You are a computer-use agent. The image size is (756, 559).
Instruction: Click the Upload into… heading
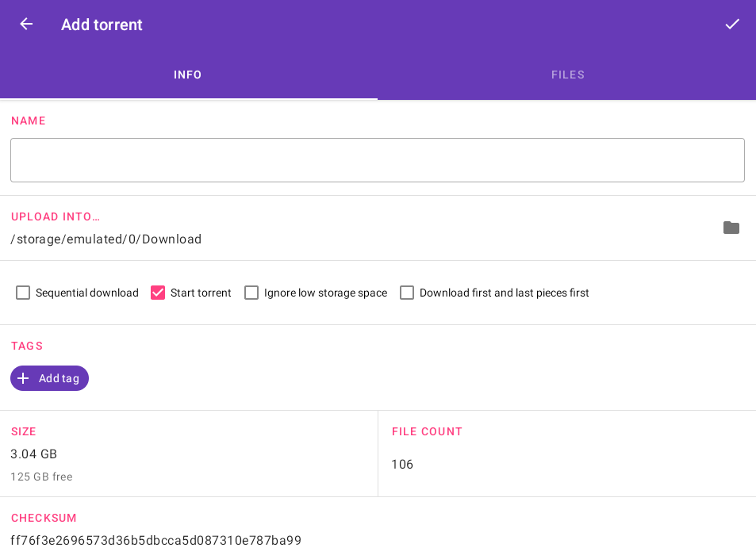pyautogui.click(x=56, y=216)
